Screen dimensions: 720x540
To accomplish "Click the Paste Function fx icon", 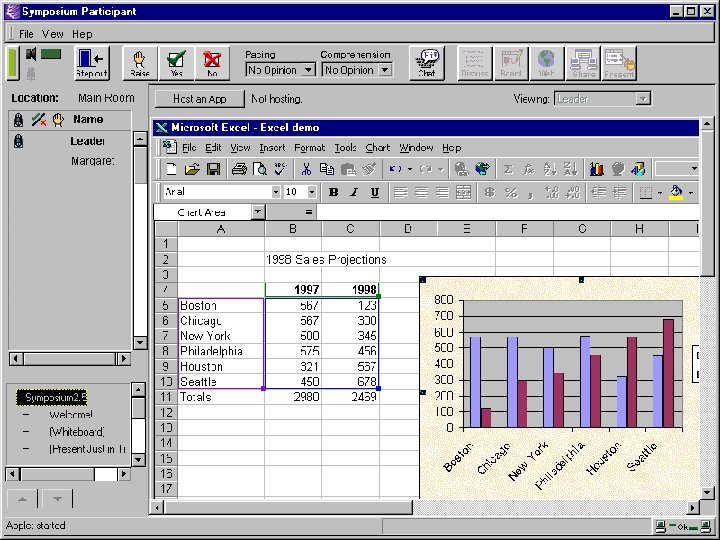I will [529, 169].
